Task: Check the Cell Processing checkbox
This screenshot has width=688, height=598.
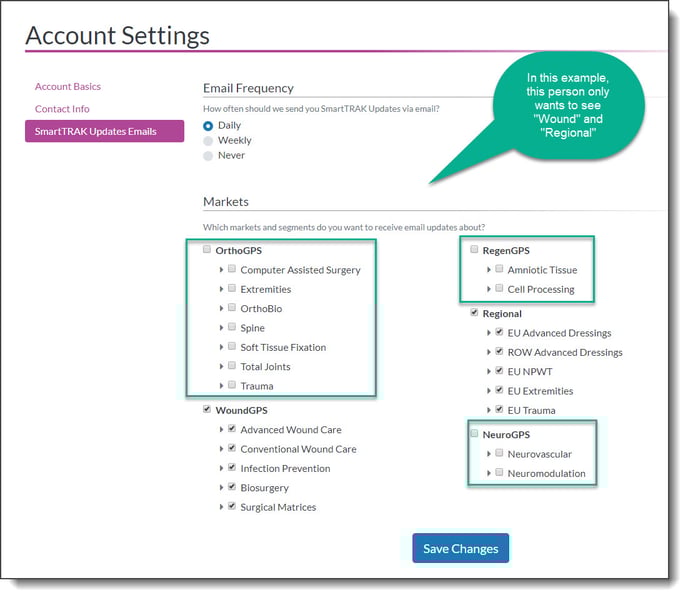Action: point(499,288)
